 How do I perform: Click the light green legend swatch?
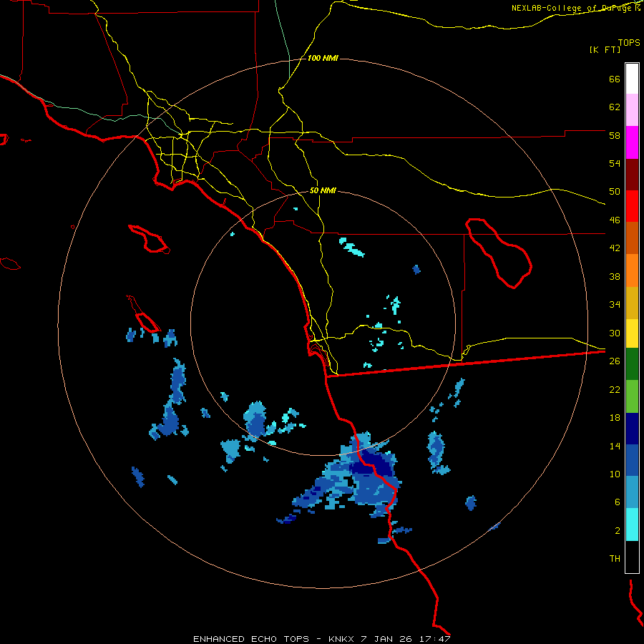[632, 396]
